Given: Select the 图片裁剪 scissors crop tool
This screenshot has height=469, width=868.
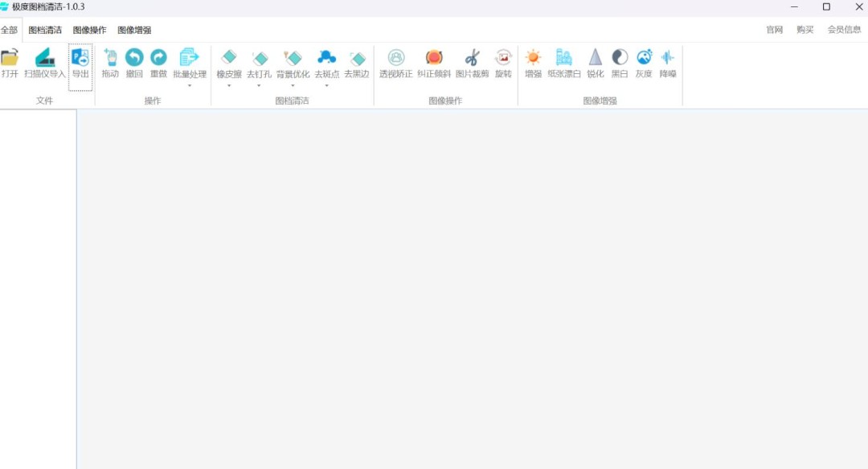Looking at the screenshot, I should pos(472,58).
